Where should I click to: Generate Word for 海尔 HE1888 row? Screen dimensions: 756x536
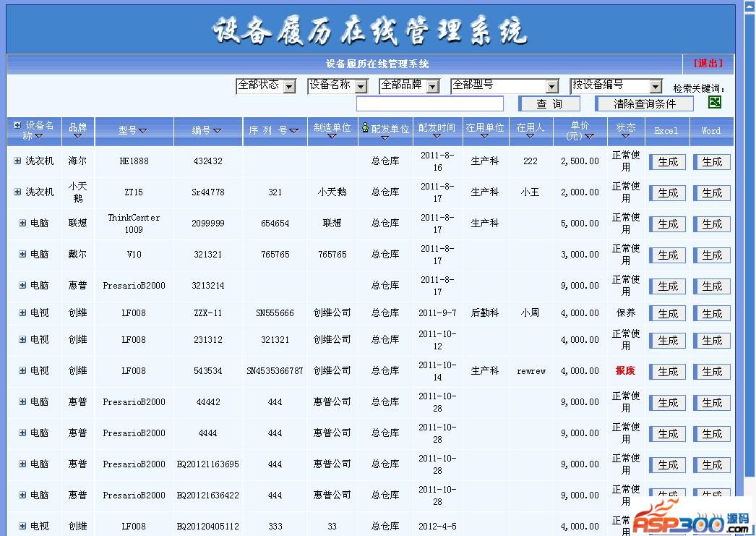point(712,162)
